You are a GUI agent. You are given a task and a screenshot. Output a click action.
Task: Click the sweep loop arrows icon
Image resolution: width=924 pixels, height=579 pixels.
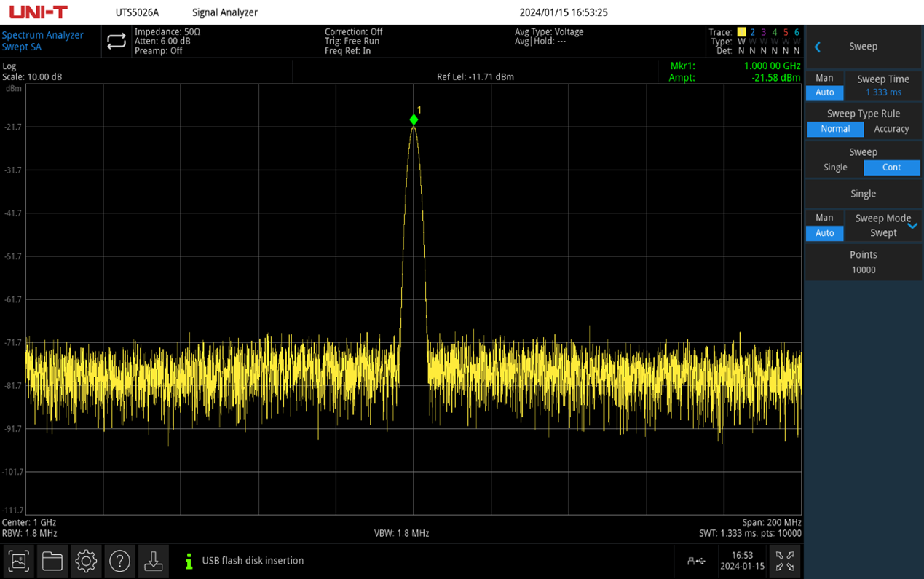click(117, 42)
